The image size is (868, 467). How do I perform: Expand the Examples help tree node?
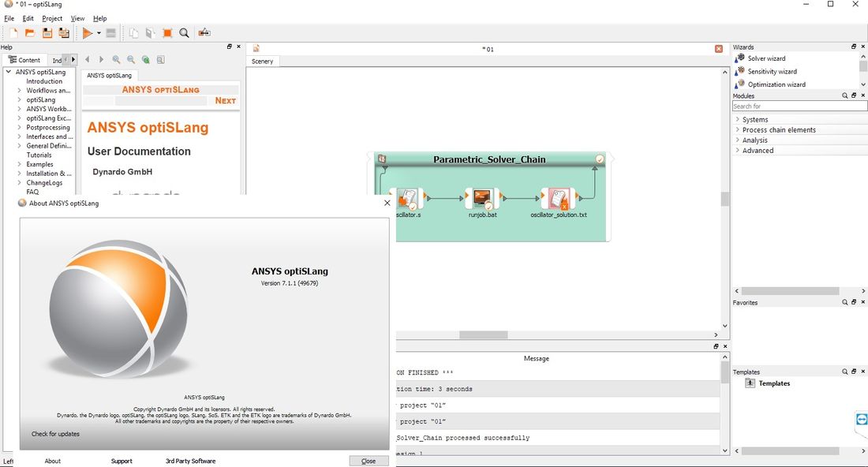click(x=20, y=164)
